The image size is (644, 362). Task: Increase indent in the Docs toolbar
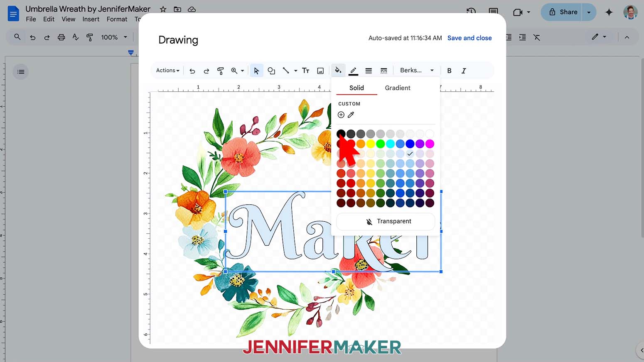click(523, 37)
